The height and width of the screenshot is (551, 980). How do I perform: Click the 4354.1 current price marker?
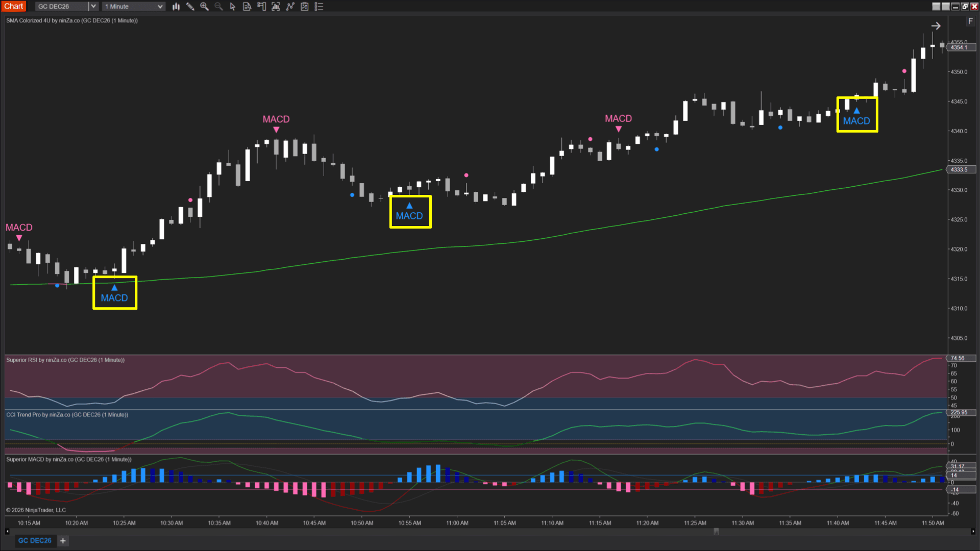(x=962, y=47)
